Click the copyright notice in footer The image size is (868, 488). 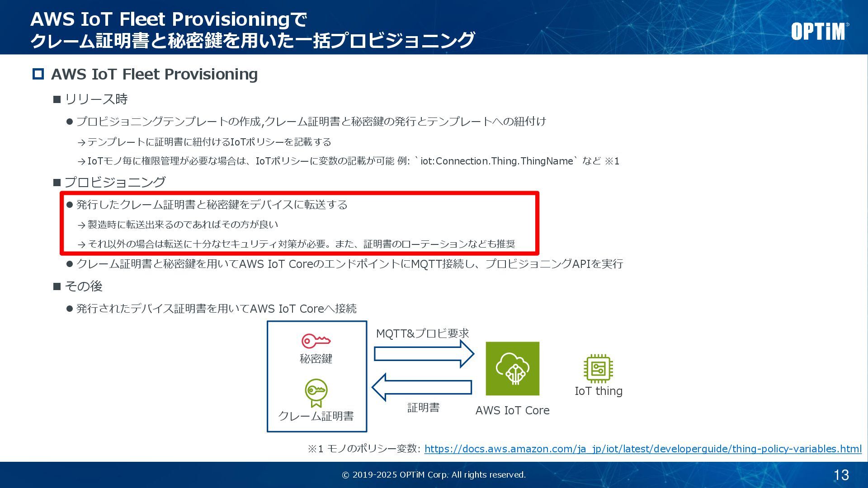click(434, 475)
